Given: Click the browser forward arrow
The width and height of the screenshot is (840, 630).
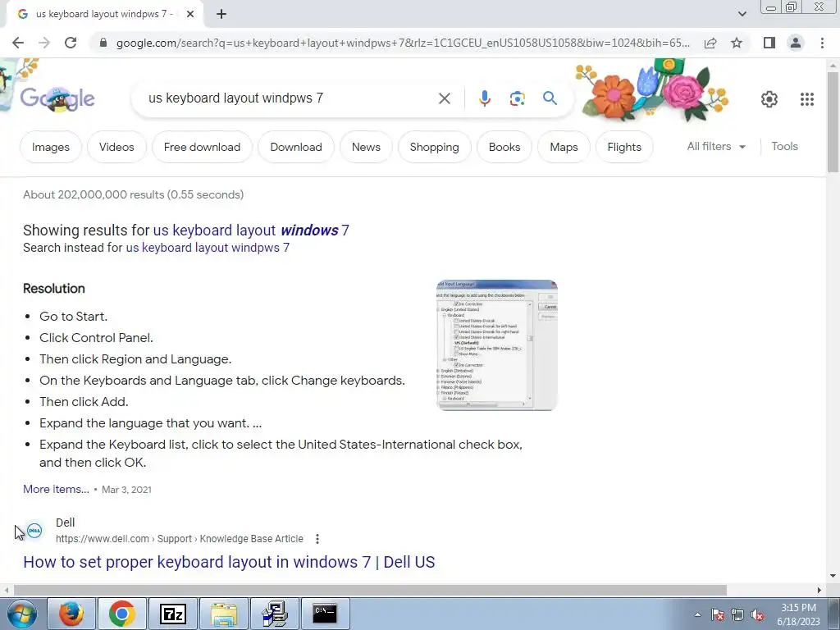Looking at the screenshot, I should 44,43.
